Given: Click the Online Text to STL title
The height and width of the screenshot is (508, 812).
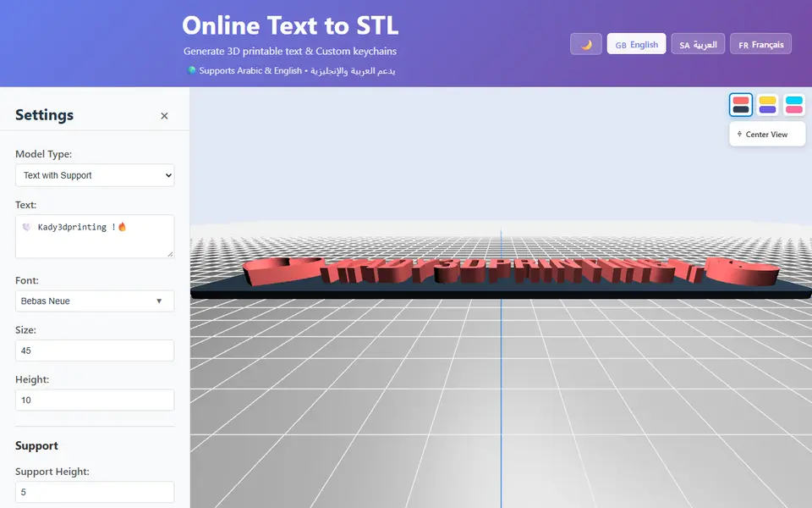Looking at the screenshot, I should (x=290, y=25).
